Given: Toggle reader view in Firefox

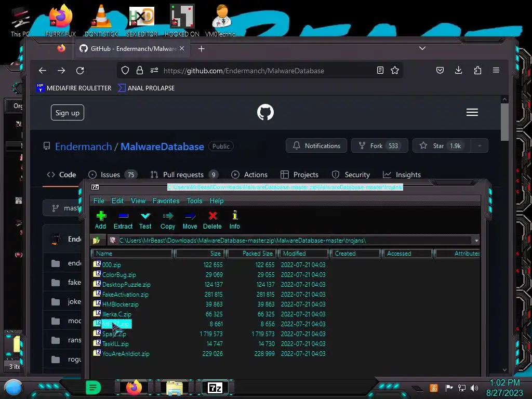Looking at the screenshot, I should 380,70.
